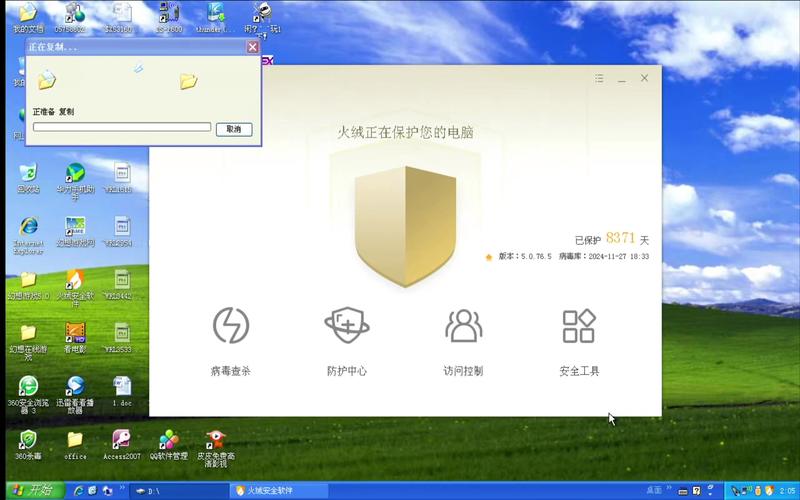Open the 皮皮免费高清影视 desktop shortcut
Viewport: 800px width, 500px height.
pos(216,448)
